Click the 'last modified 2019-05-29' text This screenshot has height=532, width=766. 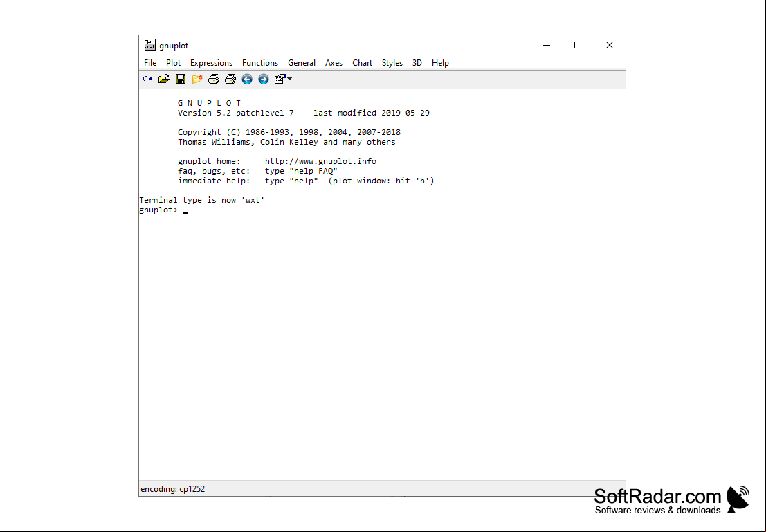(x=372, y=113)
